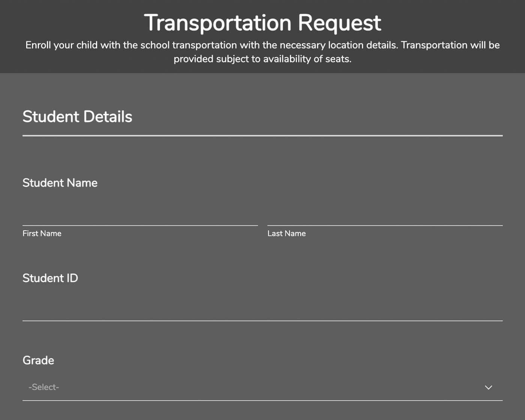Open the Grade selection dropdown
Viewport: 525px width, 420px height.
pos(262,387)
